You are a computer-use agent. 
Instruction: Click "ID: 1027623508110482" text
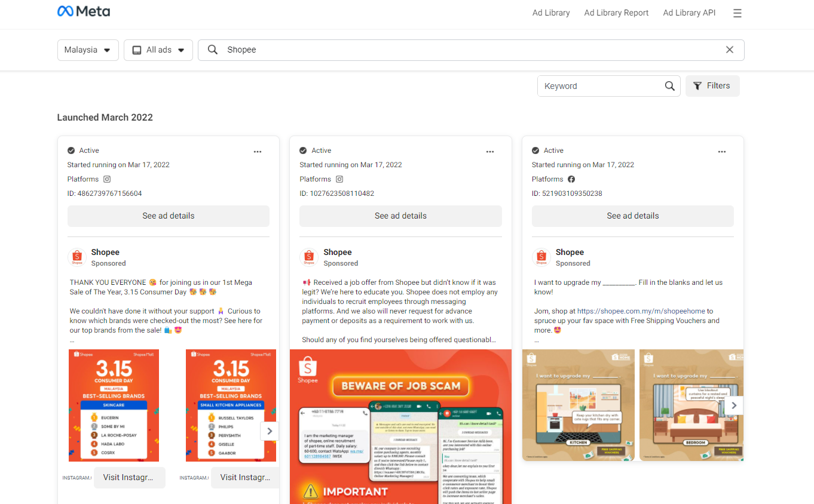tap(337, 193)
